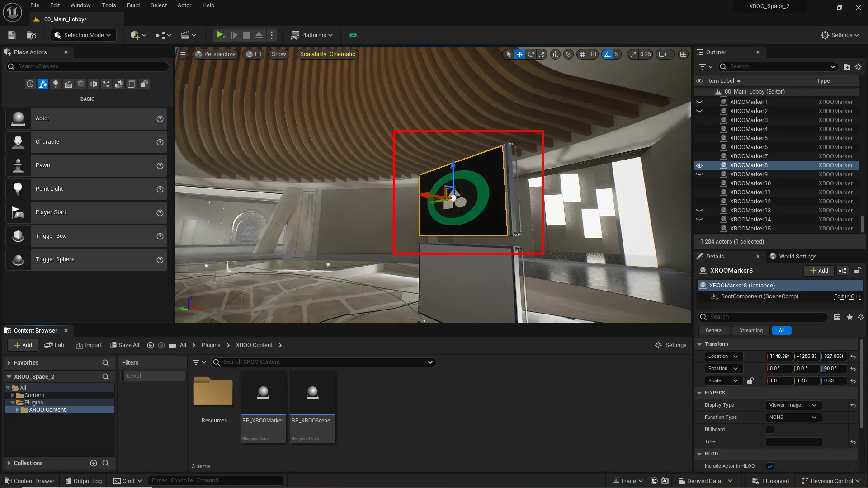
Task: Click the BP_XROOMarker blueprint thumbnail
Action: (x=263, y=393)
